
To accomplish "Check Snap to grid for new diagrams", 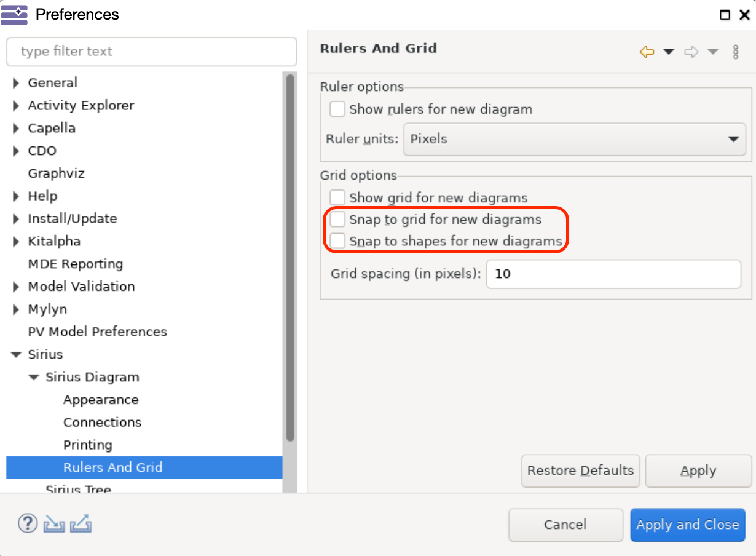I will click(x=337, y=220).
